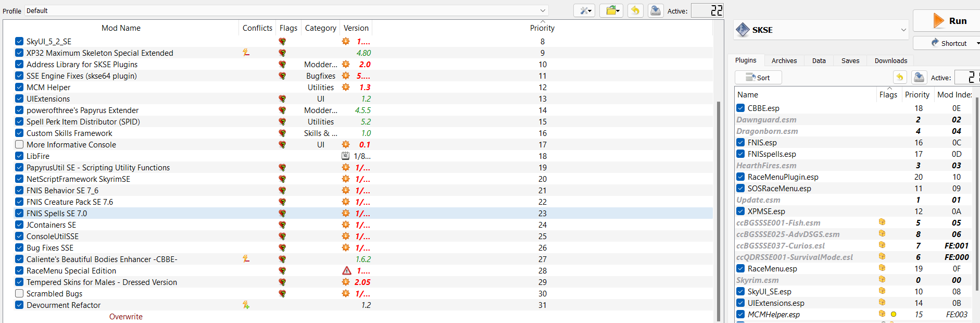Click flags icon for UIExtensions mod
980x323 pixels.
tap(282, 98)
